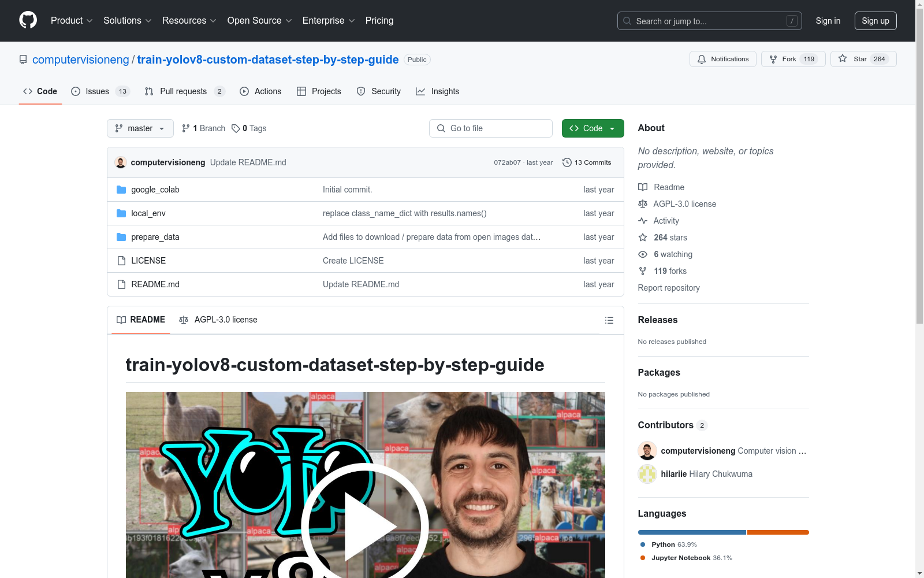Expand the Product menu

(72, 20)
